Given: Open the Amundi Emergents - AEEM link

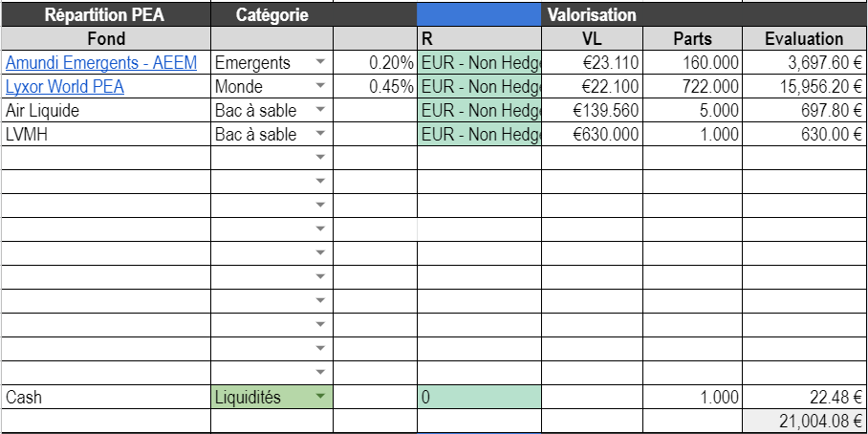Looking at the screenshot, I should (x=101, y=63).
